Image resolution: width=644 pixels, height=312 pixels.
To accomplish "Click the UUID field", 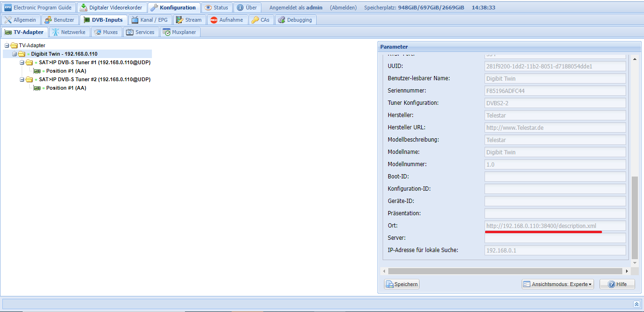I will [x=555, y=66].
